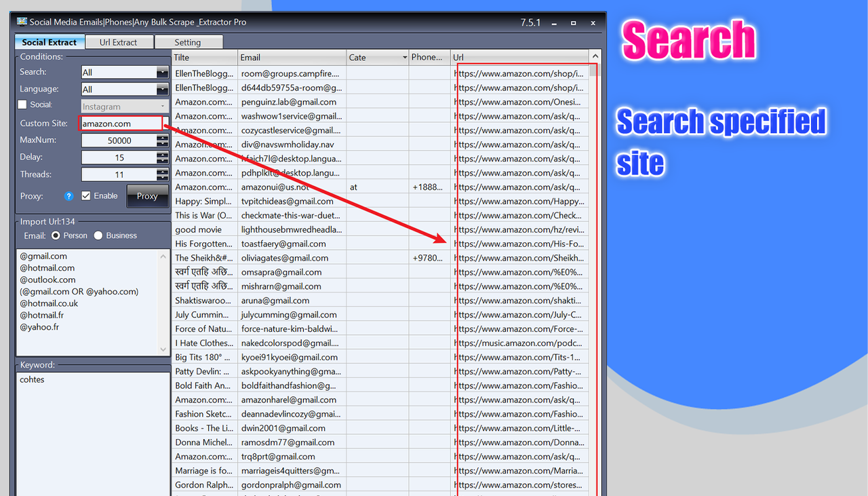Select the 'good movie' title cell

(x=205, y=229)
